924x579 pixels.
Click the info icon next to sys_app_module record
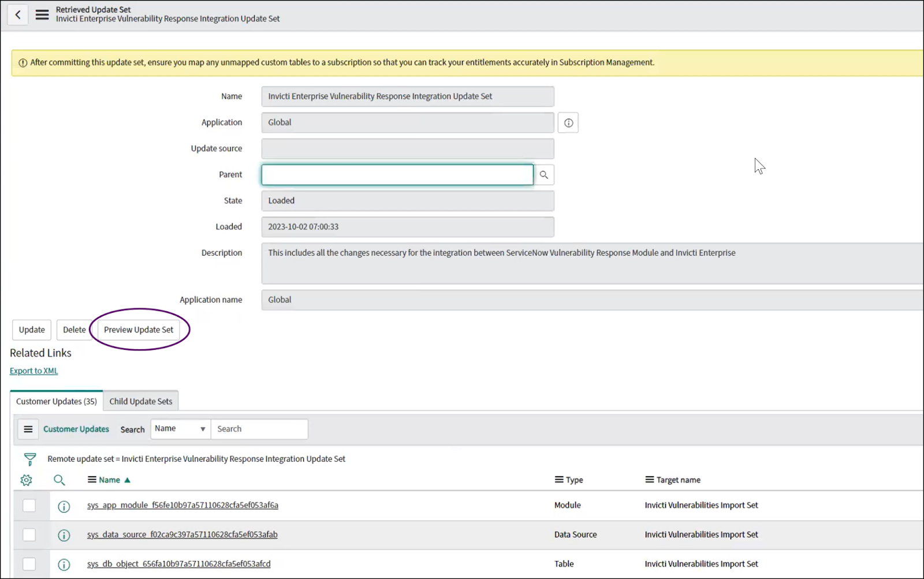tap(64, 506)
